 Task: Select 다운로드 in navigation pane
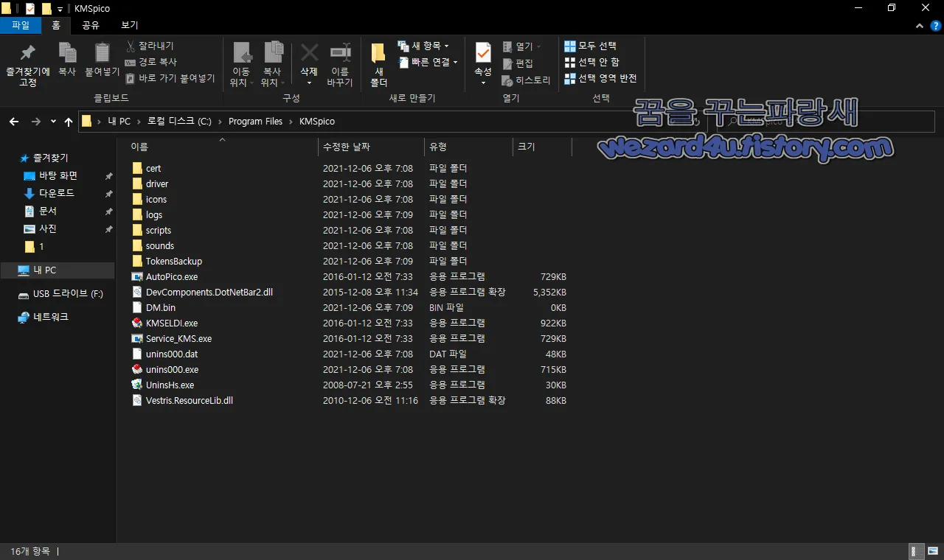click(x=56, y=193)
